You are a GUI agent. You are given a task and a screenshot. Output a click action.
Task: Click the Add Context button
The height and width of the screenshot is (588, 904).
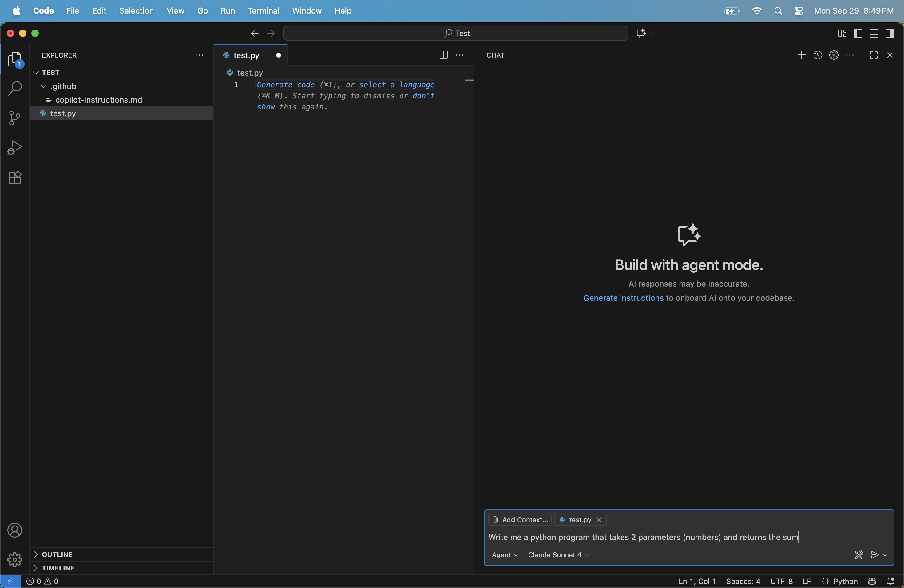[520, 520]
